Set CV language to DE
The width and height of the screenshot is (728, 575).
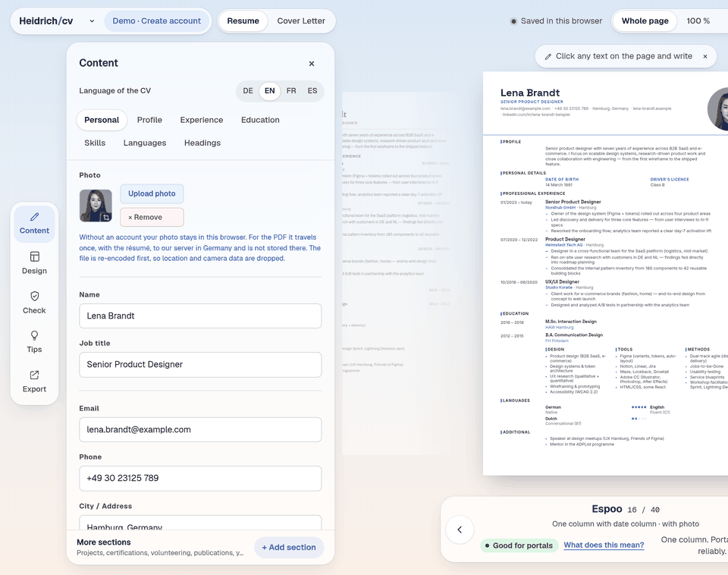(x=248, y=91)
